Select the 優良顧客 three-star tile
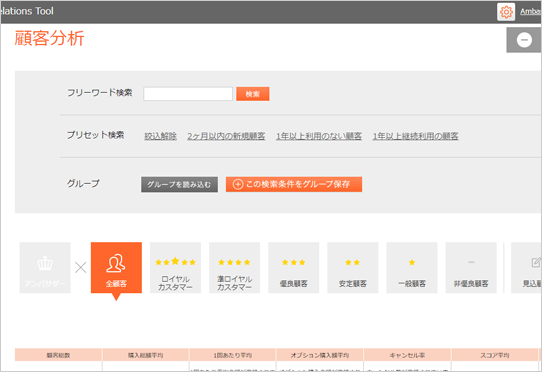542x372 pixels. 293,268
